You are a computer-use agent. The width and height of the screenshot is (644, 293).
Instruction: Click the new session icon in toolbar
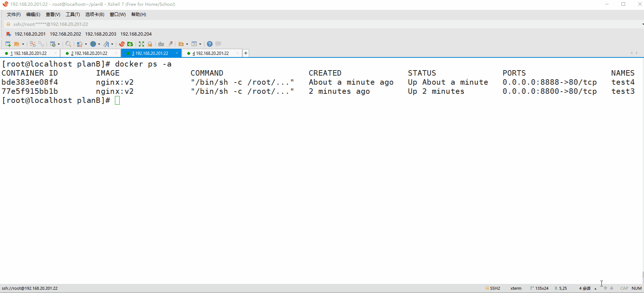(8, 44)
